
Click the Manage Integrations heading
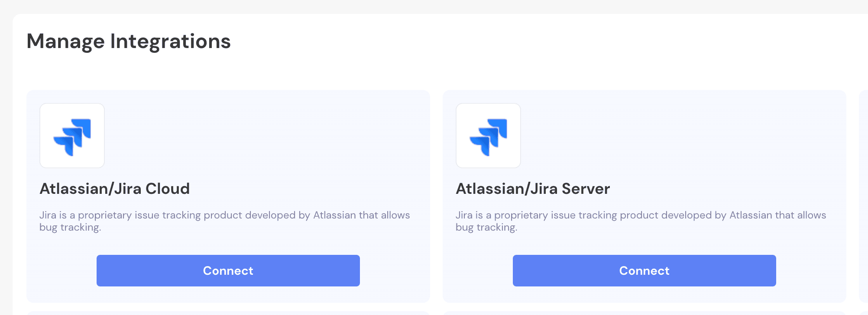129,41
